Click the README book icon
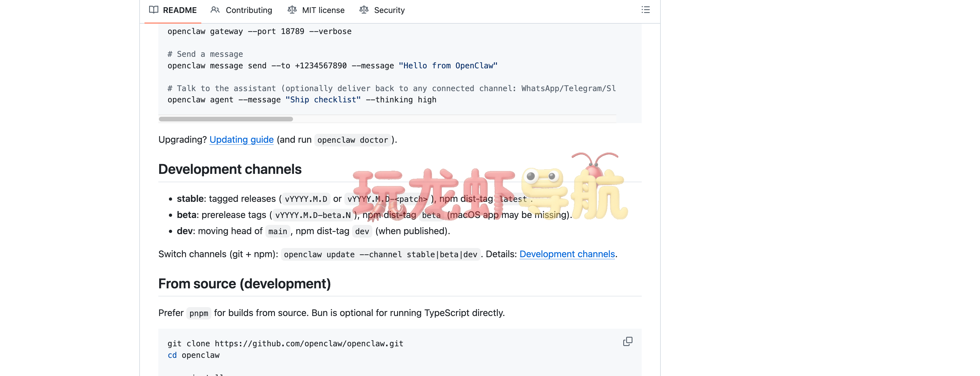980x376 pixels. pyautogui.click(x=154, y=10)
